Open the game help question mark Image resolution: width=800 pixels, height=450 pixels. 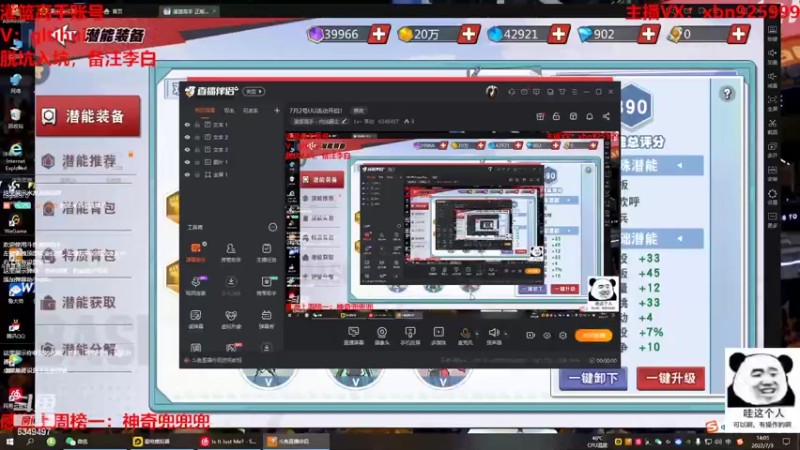[x=727, y=94]
